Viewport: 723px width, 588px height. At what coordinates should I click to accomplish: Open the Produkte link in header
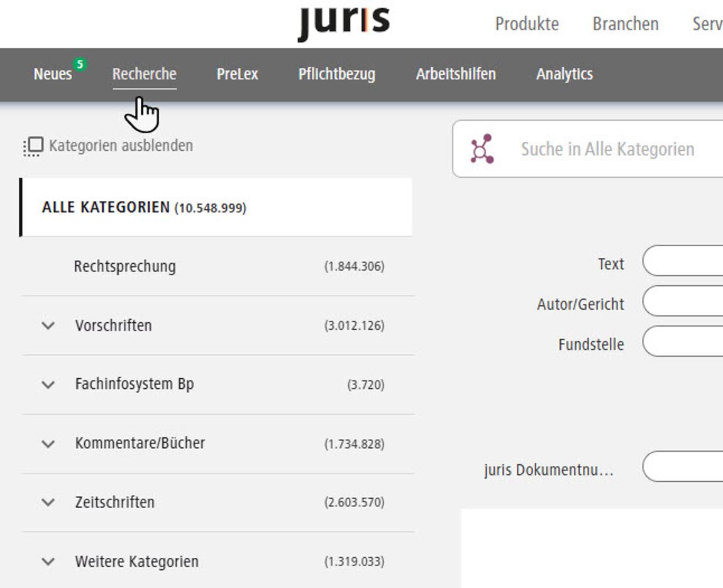[x=526, y=24]
